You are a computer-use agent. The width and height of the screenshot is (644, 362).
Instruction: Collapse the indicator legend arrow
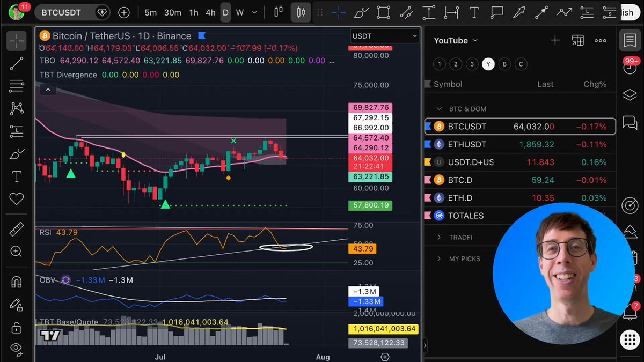pos(48,90)
